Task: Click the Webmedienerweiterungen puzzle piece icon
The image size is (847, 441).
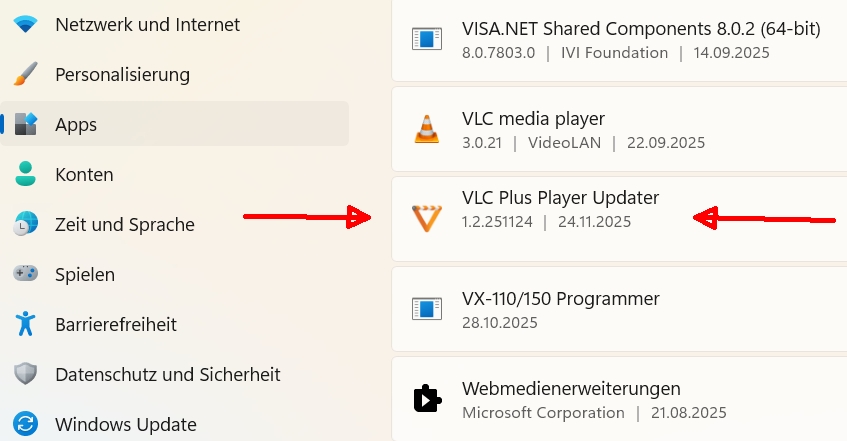Action: [x=427, y=399]
